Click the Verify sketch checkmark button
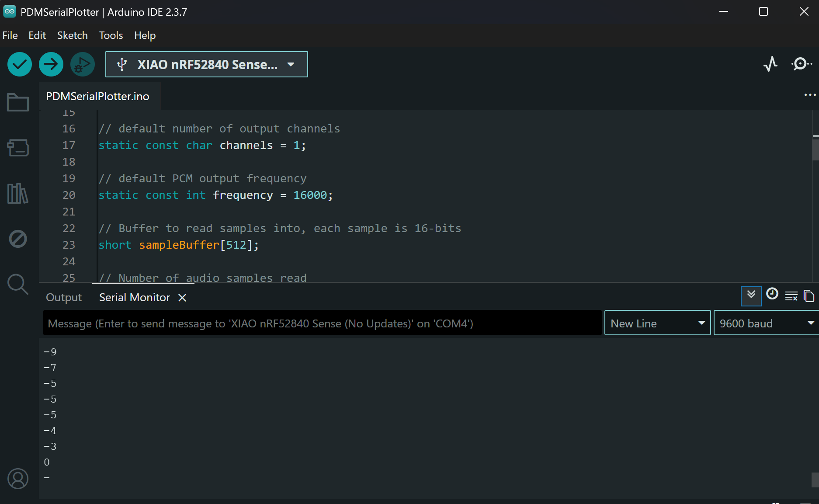The width and height of the screenshot is (819, 504). [x=20, y=64]
